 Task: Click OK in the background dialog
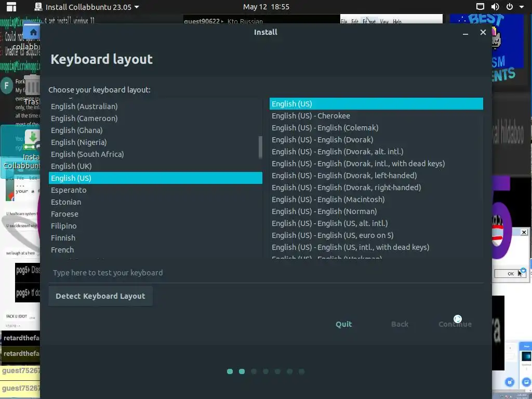point(510,273)
